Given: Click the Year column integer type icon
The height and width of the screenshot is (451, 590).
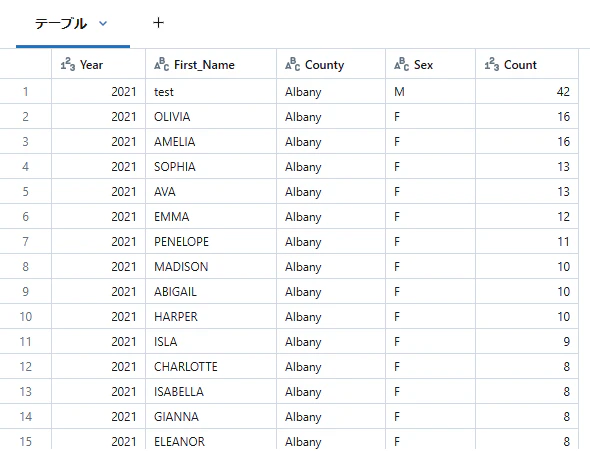Looking at the screenshot, I should (68, 65).
